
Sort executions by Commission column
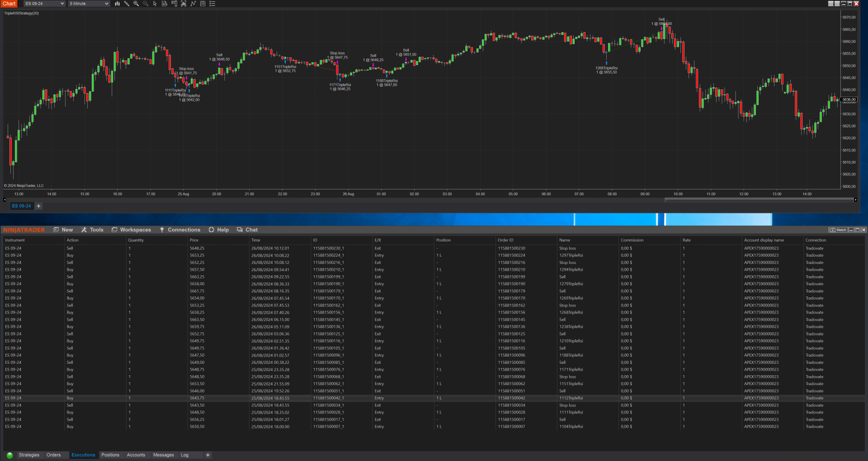pos(632,240)
